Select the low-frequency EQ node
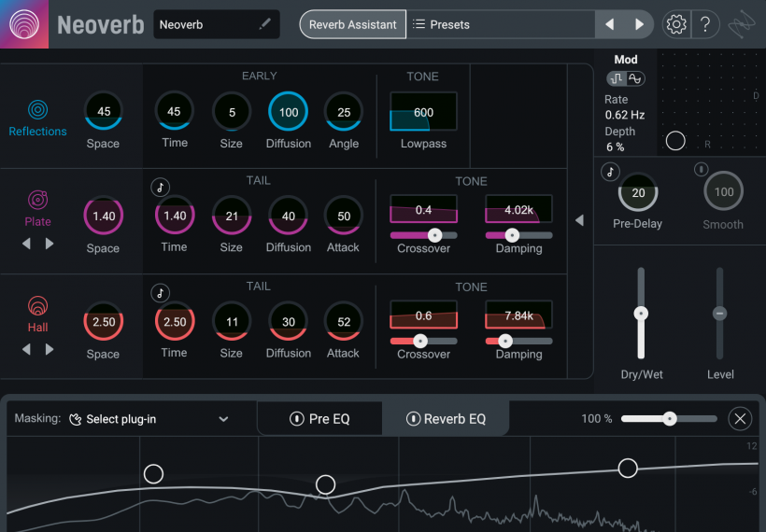The image size is (766, 532). coord(153,473)
